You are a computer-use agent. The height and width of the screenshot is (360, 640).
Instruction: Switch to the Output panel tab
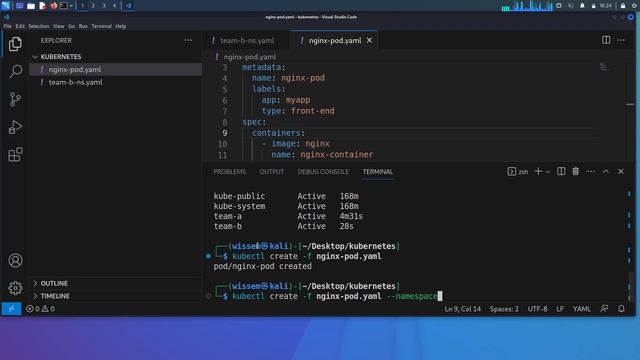(x=272, y=172)
